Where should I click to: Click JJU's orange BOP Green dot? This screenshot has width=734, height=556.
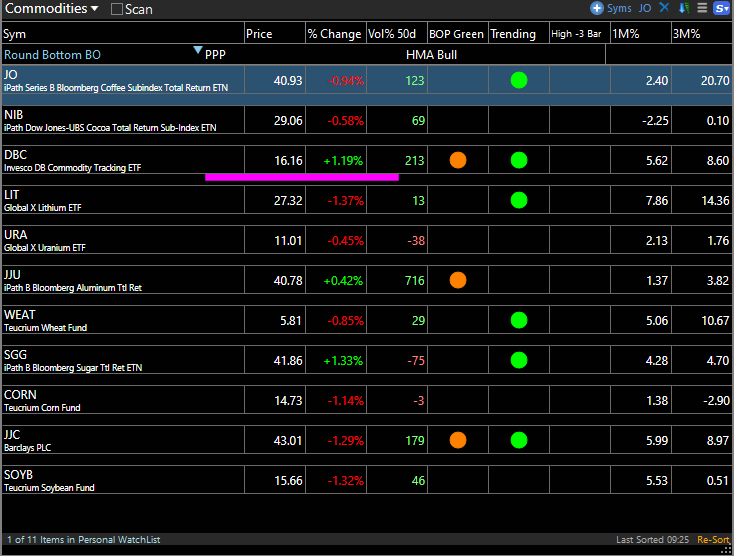coord(458,280)
